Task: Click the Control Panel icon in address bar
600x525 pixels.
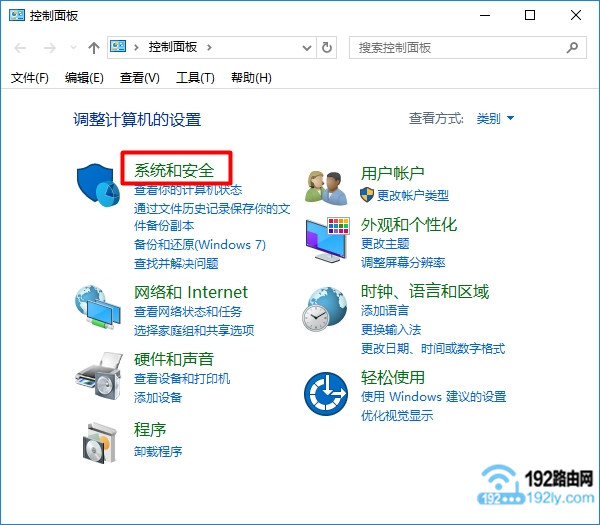Action: pyautogui.click(x=118, y=47)
